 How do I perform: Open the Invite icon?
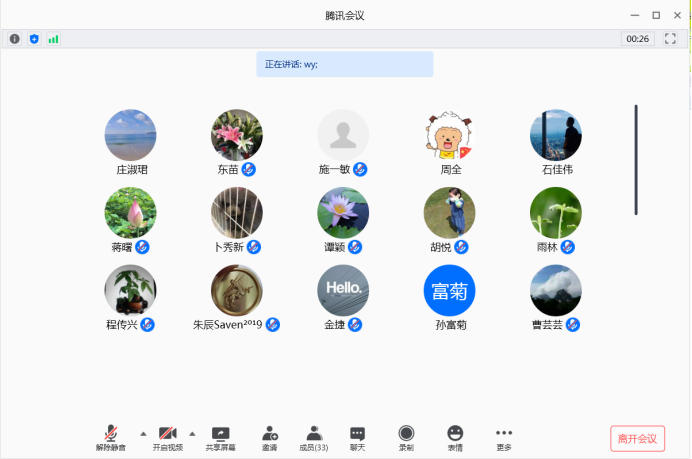pyautogui.click(x=269, y=438)
